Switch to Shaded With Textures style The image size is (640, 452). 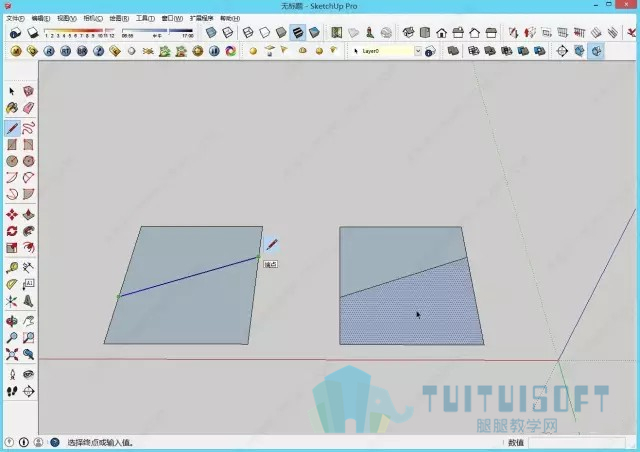click(x=298, y=33)
